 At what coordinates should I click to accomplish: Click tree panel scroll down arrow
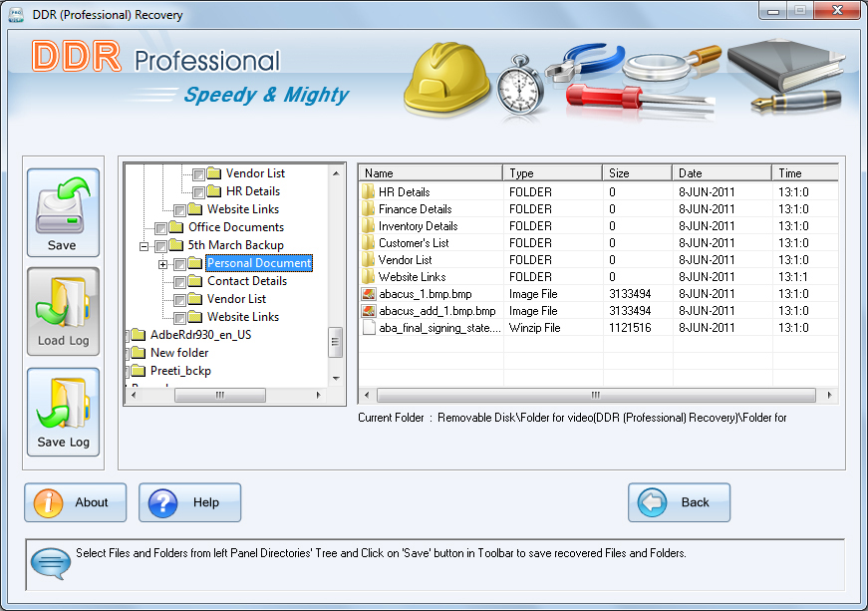pyautogui.click(x=336, y=379)
